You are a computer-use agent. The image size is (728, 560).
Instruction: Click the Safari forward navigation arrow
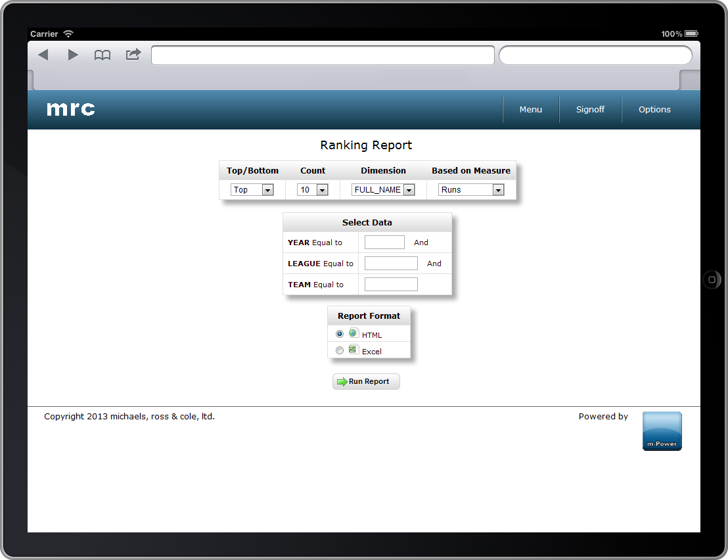click(72, 55)
